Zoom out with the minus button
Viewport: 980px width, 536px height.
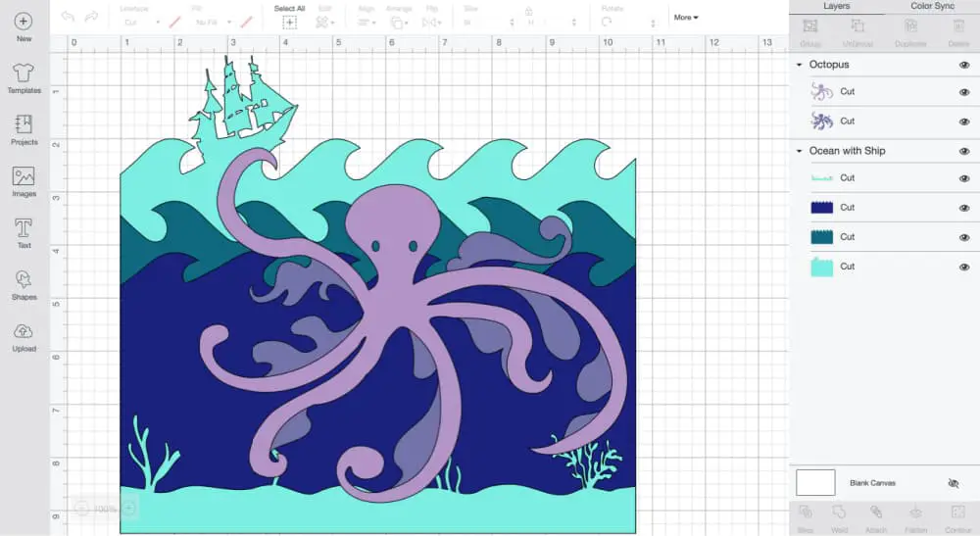[82, 509]
